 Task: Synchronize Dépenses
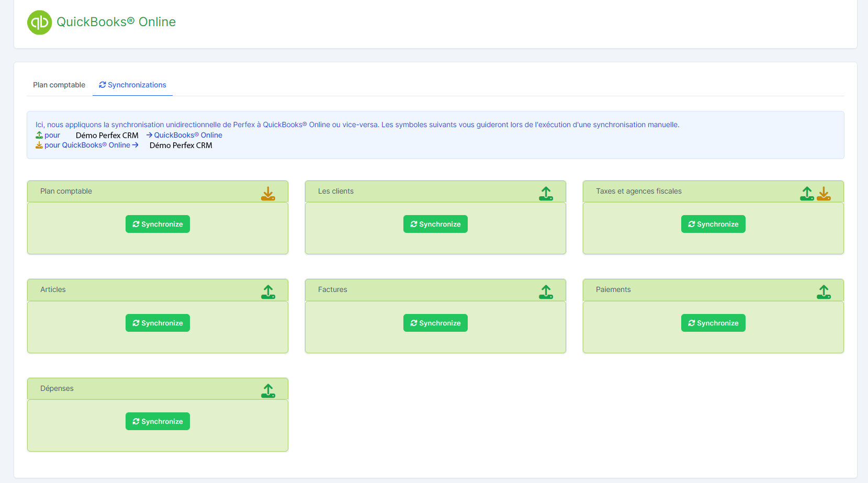(x=157, y=421)
